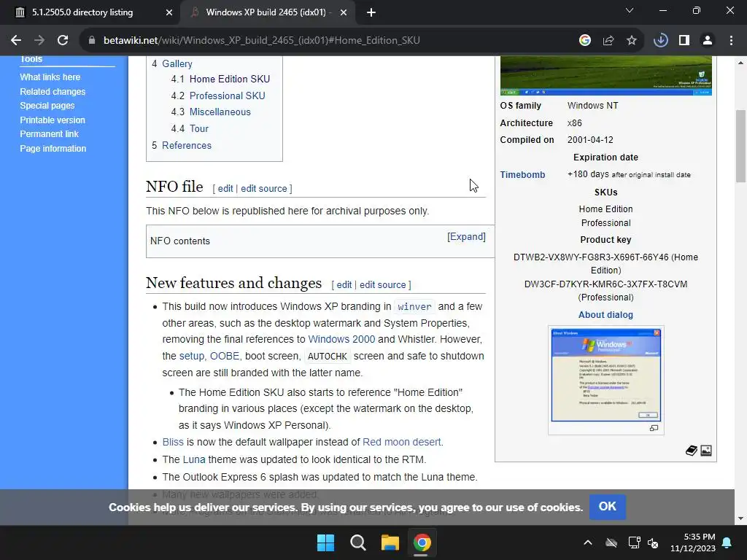Screen dimensions: 747x560
Task: Enlarge the About dialog image icon
Action: click(x=654, y=428)
